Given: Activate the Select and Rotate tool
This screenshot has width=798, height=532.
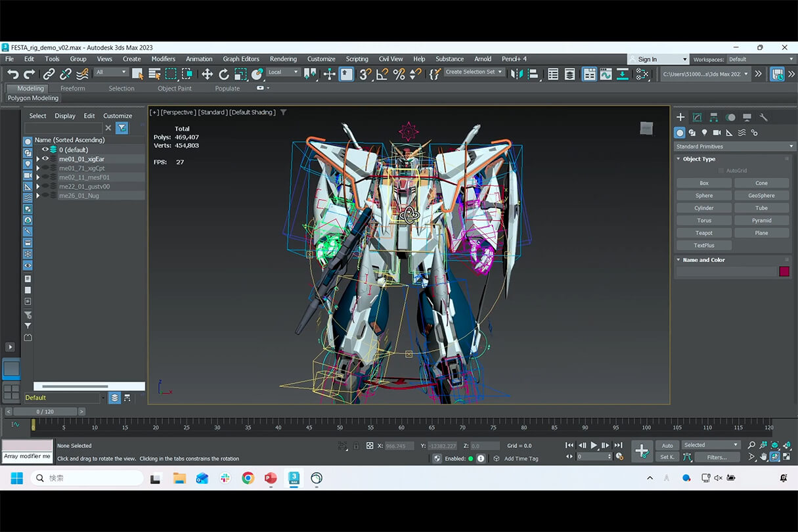Looking at the screenshot, I should pyautogui.click(x=224, y=74).
